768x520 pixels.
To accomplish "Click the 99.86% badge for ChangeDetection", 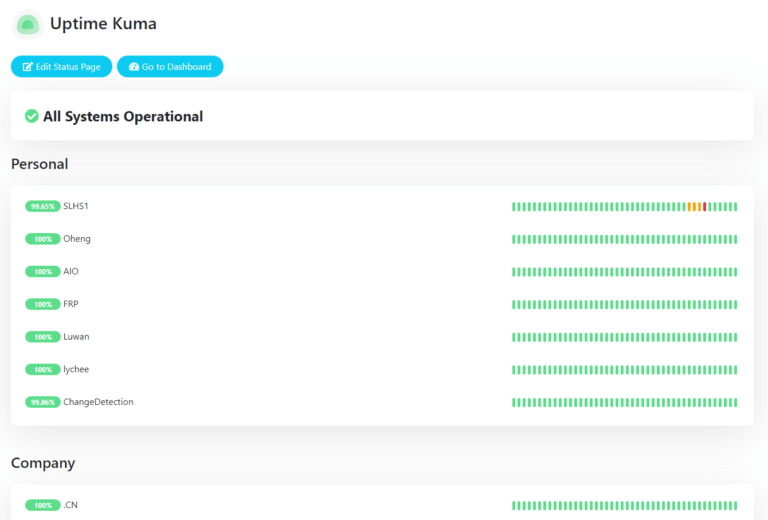I will 43,402.
